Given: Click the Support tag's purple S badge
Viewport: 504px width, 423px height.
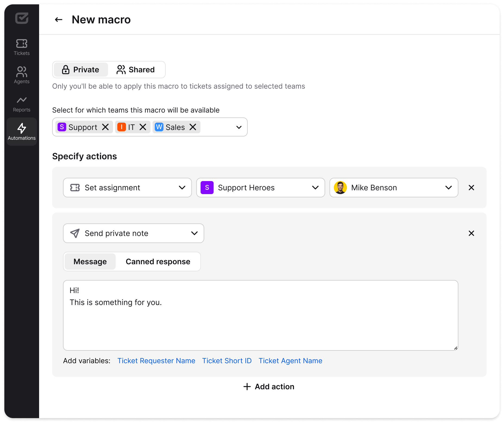Looking at the screenshot, I should (62, 127).
